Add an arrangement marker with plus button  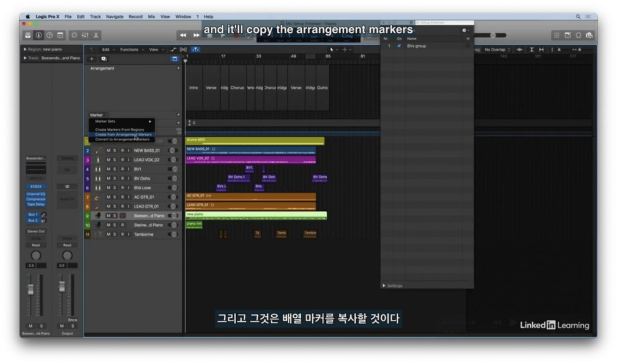pos(178,68)
